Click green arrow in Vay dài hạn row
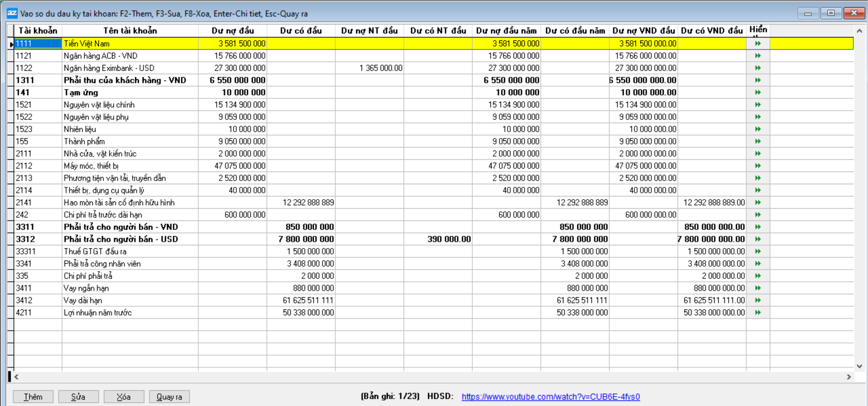Screen dimensions: 868x406 [x=758, y=300]
